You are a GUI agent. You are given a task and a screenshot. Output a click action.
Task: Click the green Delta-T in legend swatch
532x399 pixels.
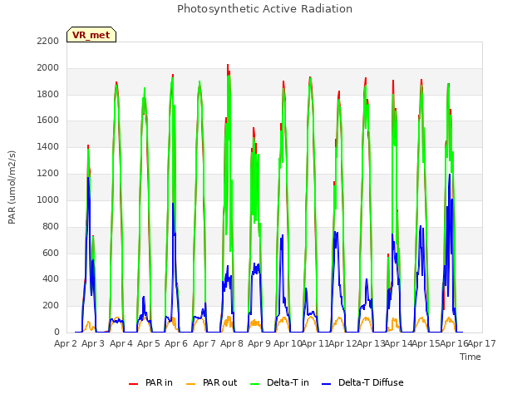click(255, 384)
